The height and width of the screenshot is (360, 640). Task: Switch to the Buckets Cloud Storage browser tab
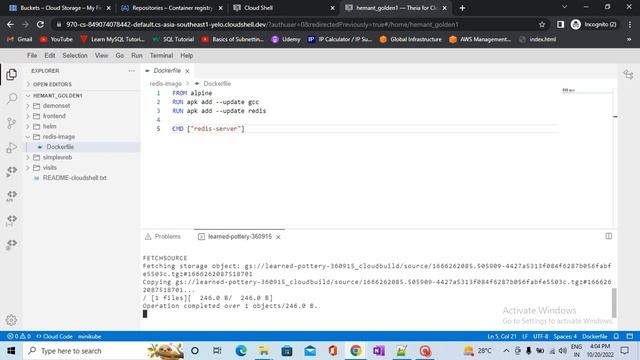60,8
